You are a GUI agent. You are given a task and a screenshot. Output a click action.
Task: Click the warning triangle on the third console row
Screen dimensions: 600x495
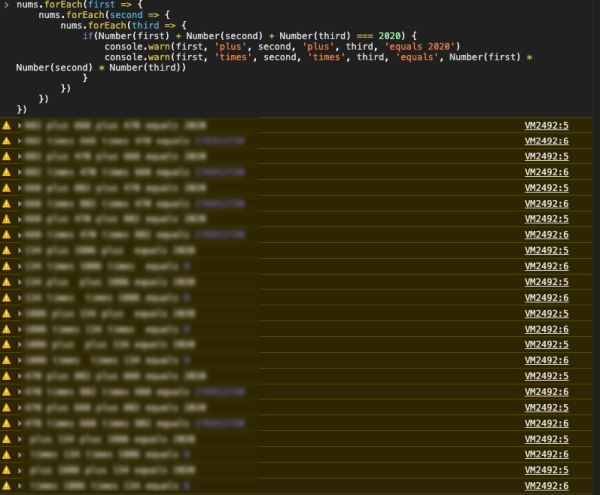click(x=7, y=157)
